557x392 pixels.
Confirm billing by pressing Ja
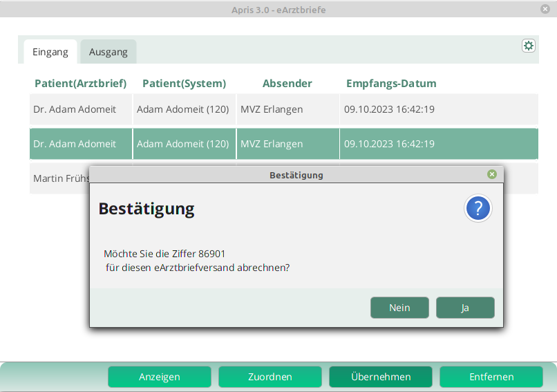465,308
